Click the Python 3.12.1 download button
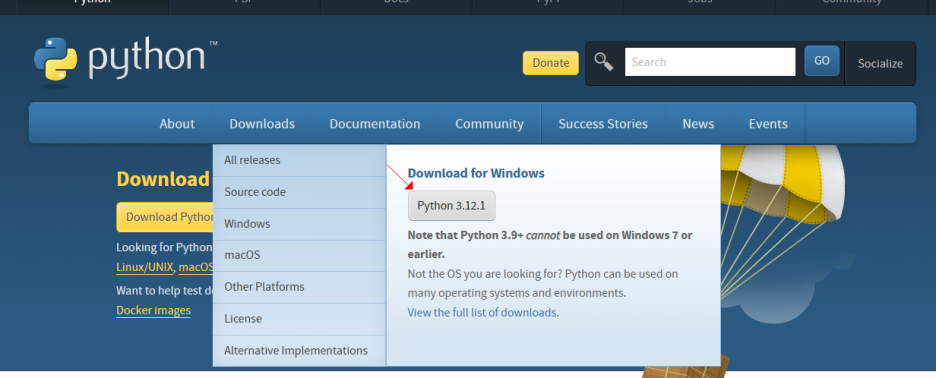Image resolution: width=936 pixels, height=378 pixels. (451, 206)
